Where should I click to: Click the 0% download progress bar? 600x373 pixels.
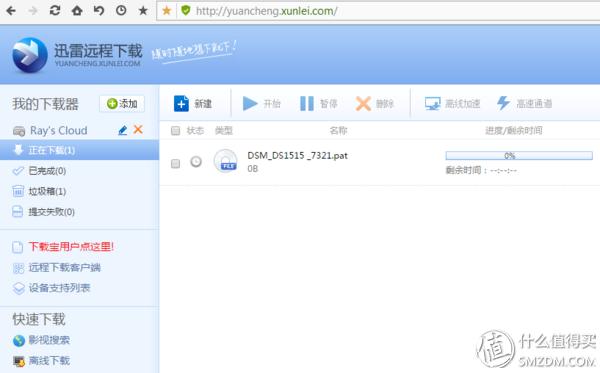click(x=519, y=156)
